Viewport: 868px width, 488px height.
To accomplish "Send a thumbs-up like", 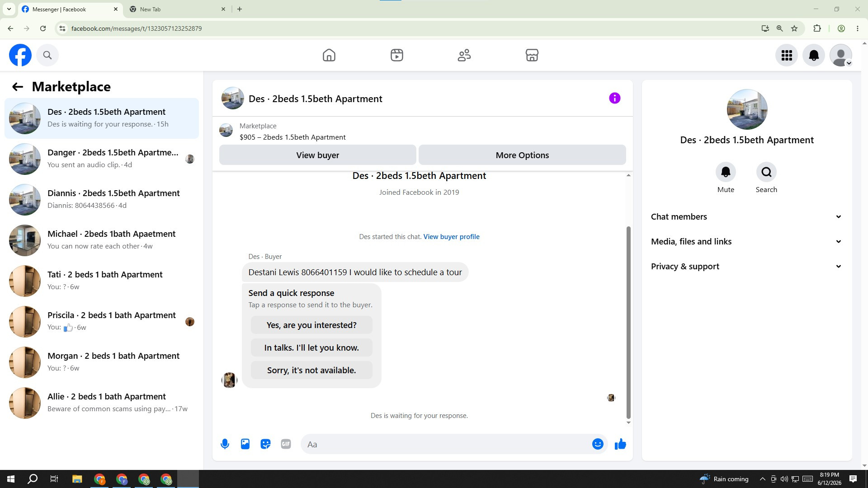I will click(x=620, y=444).
